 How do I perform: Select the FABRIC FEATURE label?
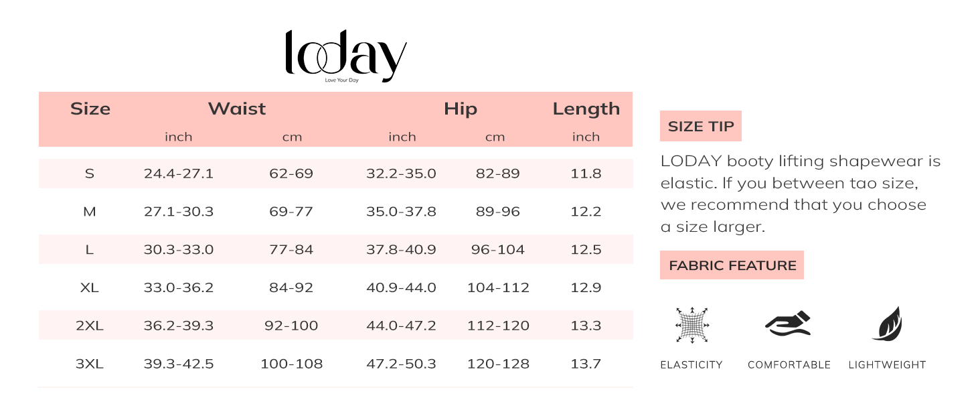click(x=732, y=265)
